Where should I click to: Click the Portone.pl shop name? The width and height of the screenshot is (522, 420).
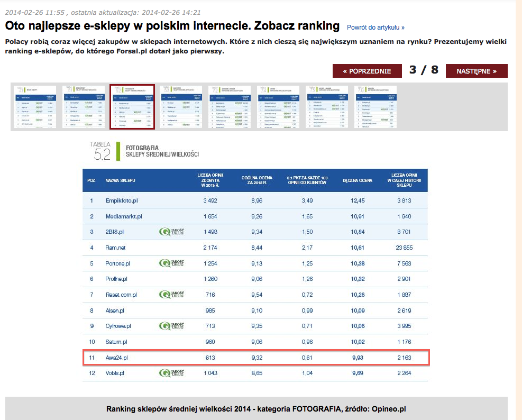coord(117,263)
